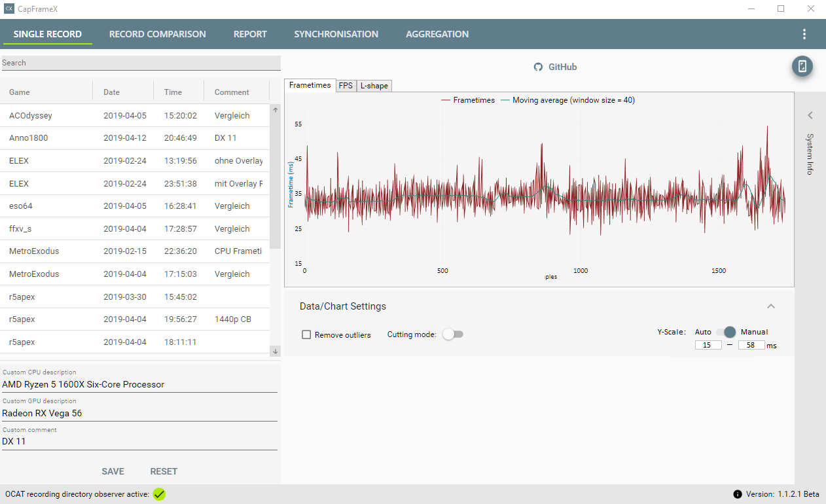
Task: Click the CapFrameX title bar logo
Action: point(9,9)
